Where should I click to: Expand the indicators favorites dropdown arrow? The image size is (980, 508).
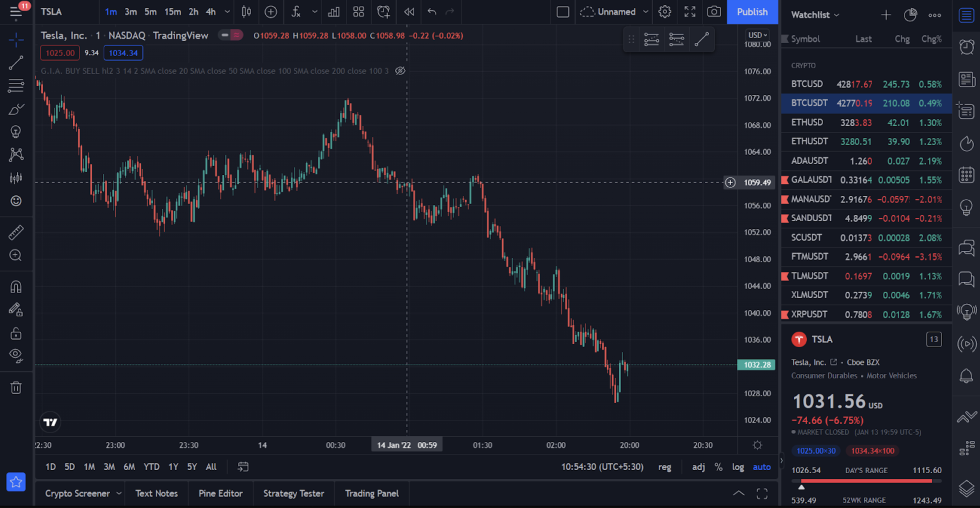(314, 12)
